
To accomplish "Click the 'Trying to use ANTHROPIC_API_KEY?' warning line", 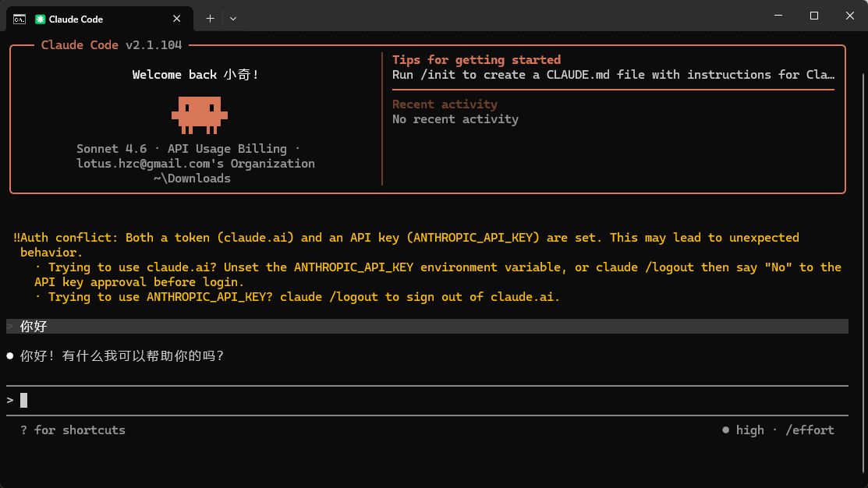I will pos(297,297).
